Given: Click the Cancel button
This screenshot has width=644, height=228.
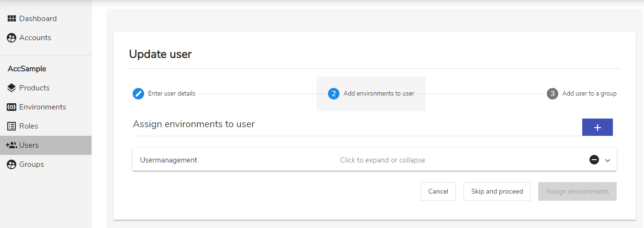Looking at the screenshot, I should pyautogui.click(x=438, y=191).
